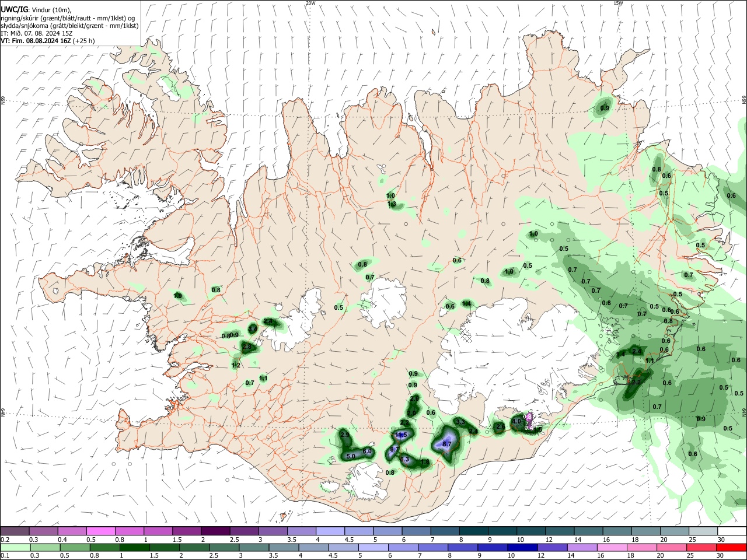Viewport: 747px width, 560px height.
Task: Click the 5.0 precipitation value on map
Action: click(351, 457)
